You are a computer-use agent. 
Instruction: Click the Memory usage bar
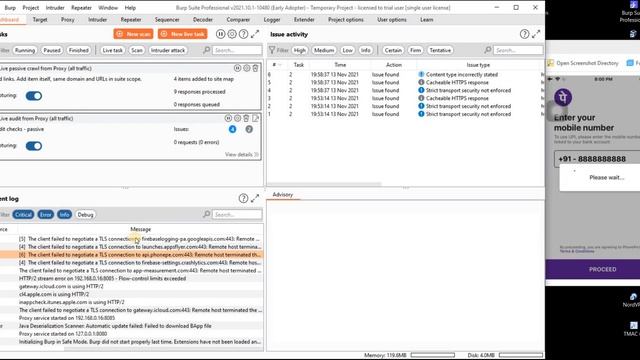pyautogui.click(x=433, y=355)
